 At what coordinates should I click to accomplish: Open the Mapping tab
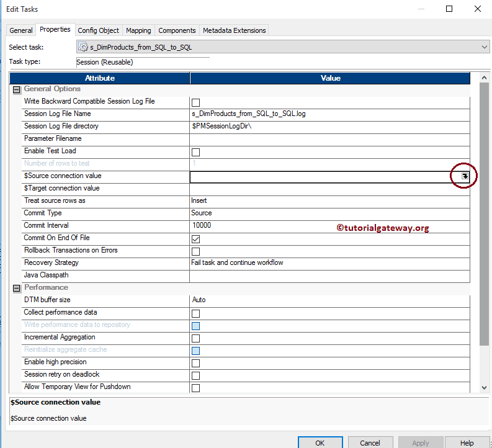pyautogui.click(x=138, y=30)
